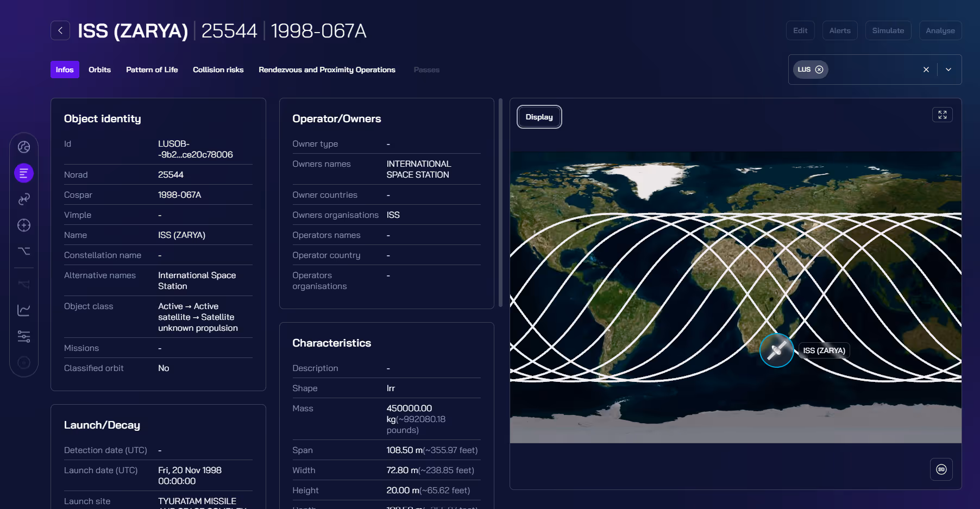Click the Classified orbit value No
This screenshot has height=509, width=980.
[164, 368]
